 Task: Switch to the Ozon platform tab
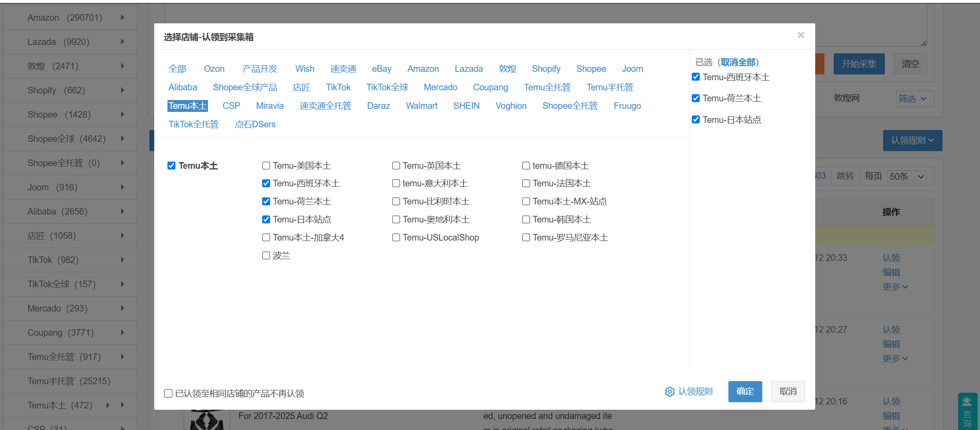(x=214, y=69)
